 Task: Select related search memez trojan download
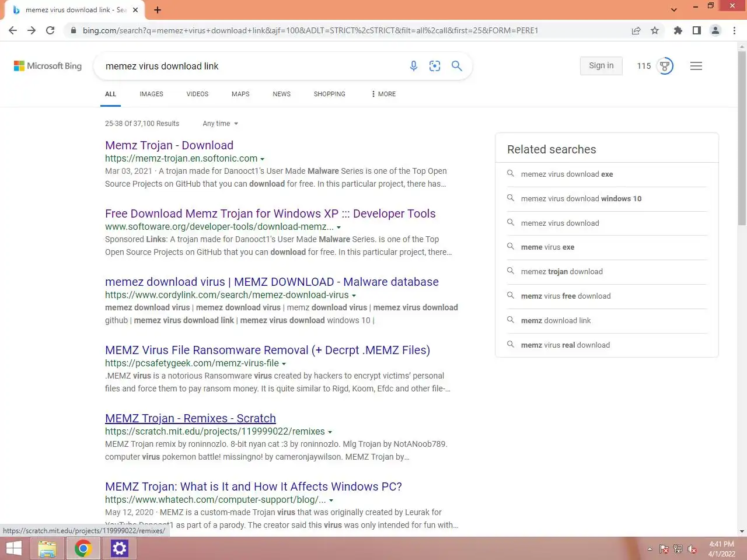tap(607, 271)
